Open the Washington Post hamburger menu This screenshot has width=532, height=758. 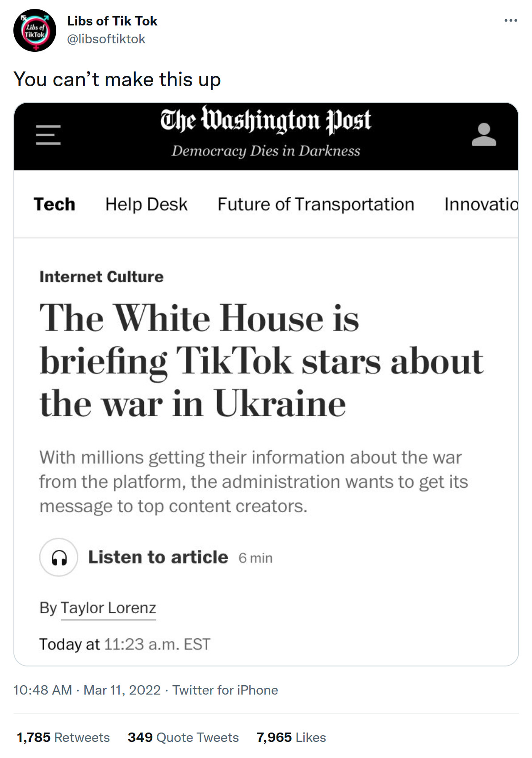click(48, 135)
